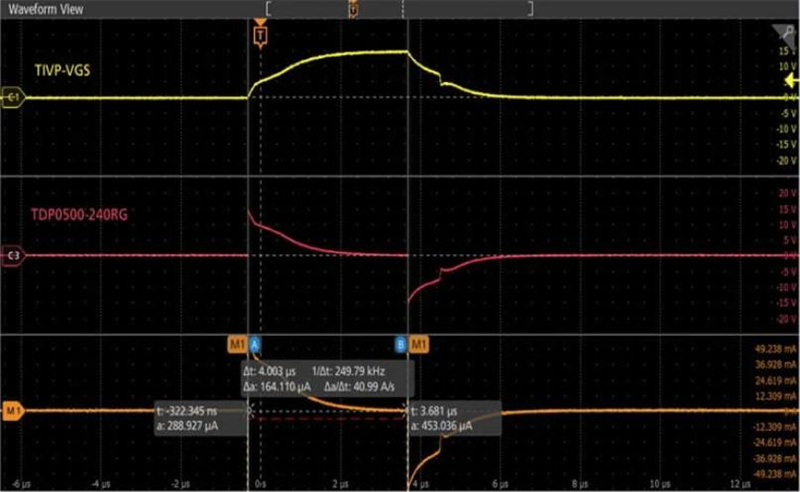Image resolution: width=800 pixels, height=492 pixels.
Task: Click the zoom magnifier icon in the corner
Action: 787,33
